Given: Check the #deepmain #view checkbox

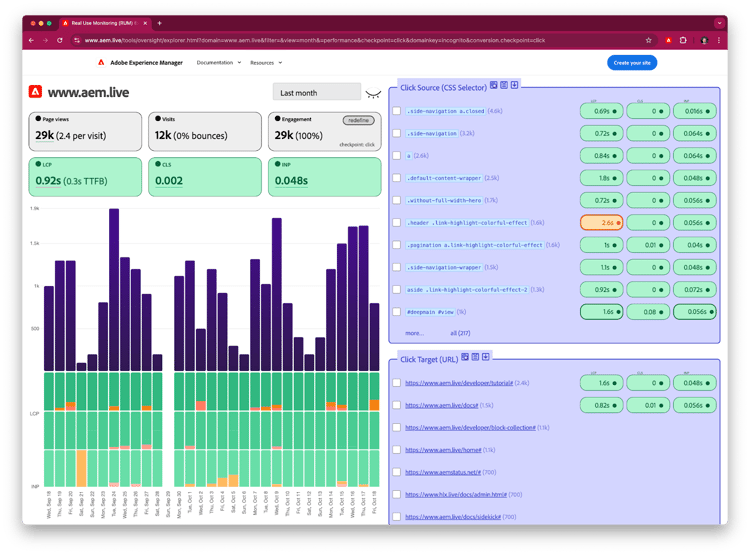Looking at the screenshot, I should [x=397, y=312].
